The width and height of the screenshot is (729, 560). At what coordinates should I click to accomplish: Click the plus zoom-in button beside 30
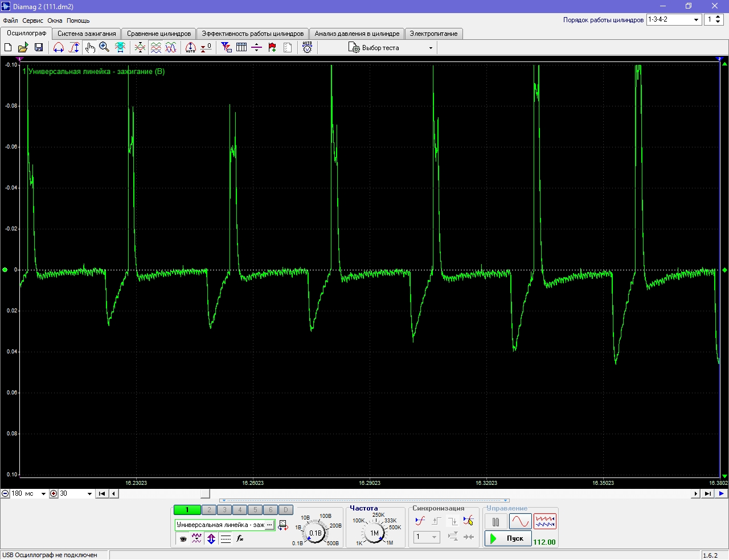(54, 493)
